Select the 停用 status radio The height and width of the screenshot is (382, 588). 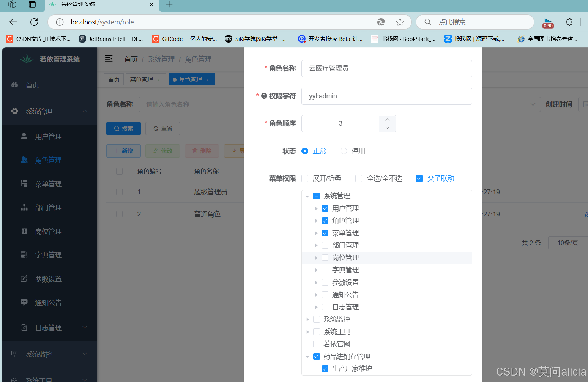point(344,151)
